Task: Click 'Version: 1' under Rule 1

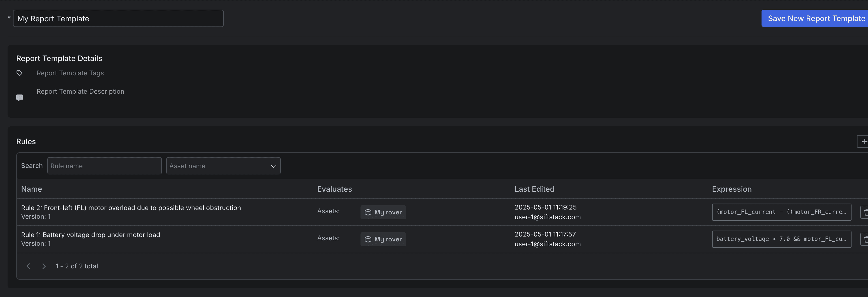Action: pos(36,244)
